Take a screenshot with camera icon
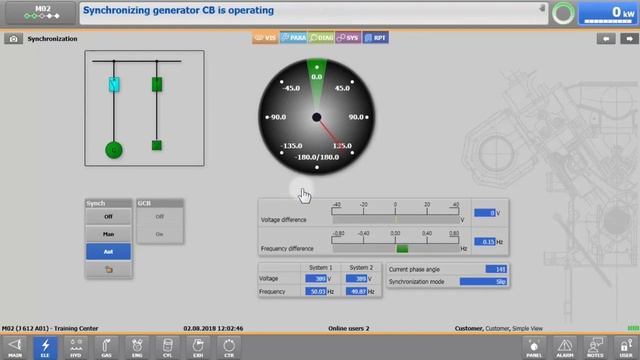The image size is (640, 360). pos(13,39)
